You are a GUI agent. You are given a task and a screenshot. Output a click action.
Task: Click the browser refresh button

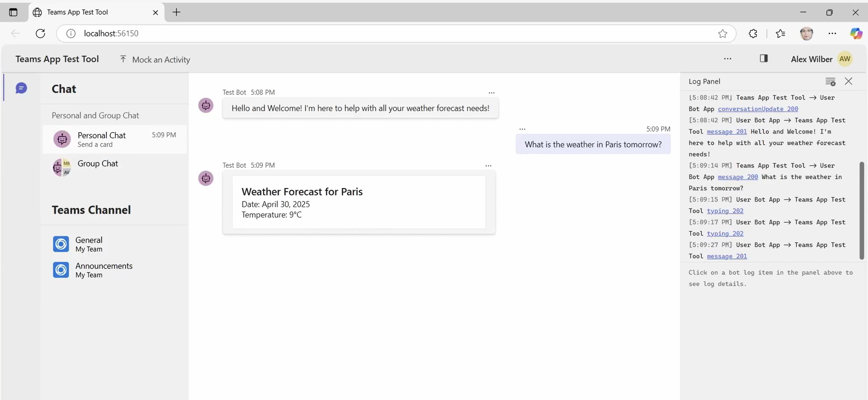(40, 33)
